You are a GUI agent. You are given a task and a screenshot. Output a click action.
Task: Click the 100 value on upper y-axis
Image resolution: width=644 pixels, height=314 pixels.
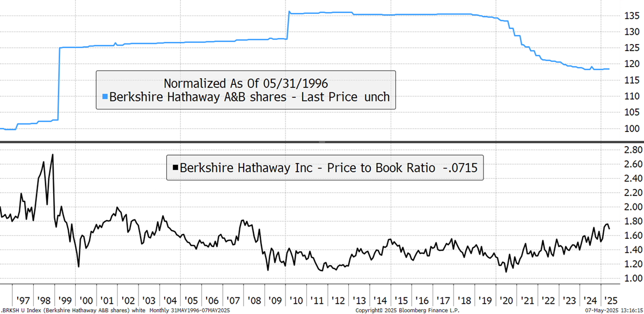coord(627,129)
